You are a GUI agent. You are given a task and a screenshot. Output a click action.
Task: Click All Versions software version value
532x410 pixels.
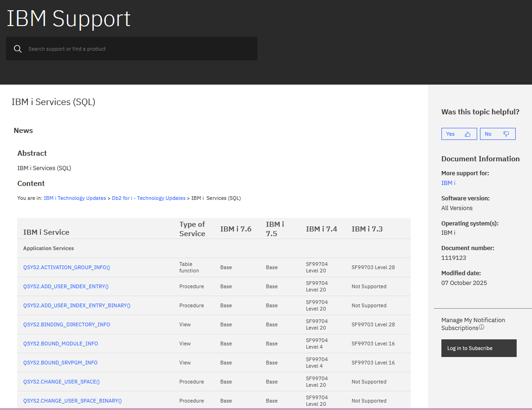tap(457, 208)
